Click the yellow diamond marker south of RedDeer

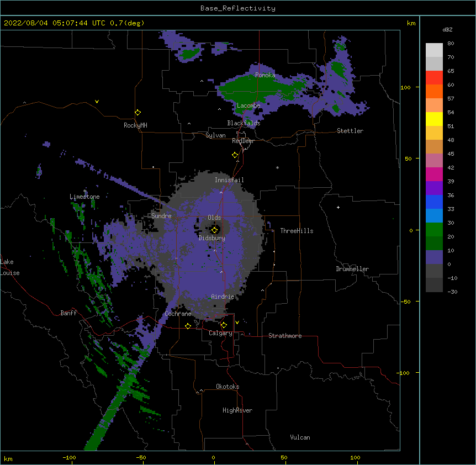click(235, 155)
